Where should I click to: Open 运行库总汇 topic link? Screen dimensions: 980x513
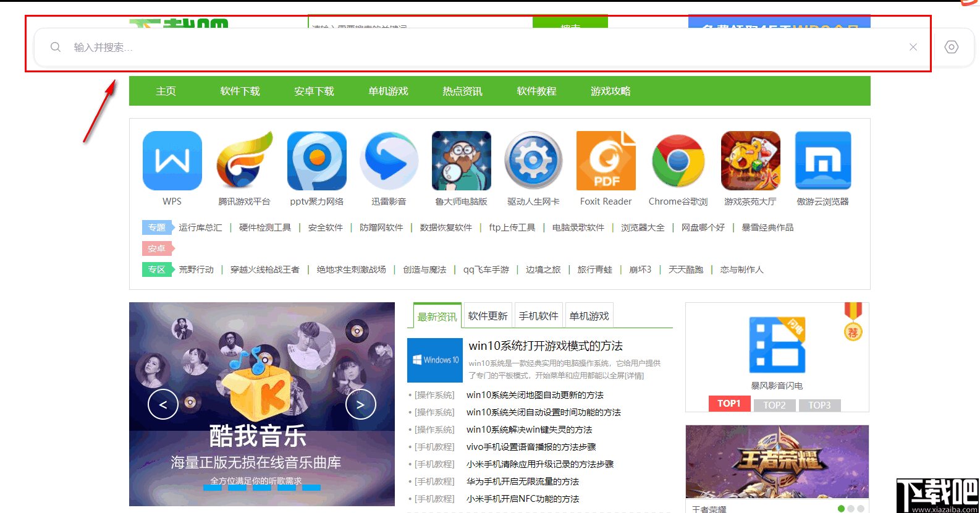pyautogui.click(x=200, y=227)
